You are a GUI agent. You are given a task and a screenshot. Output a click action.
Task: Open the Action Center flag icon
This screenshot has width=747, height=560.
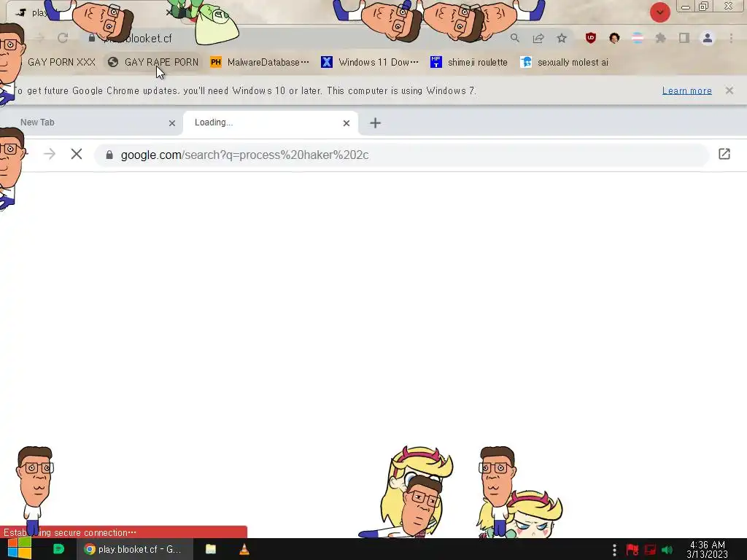[x=632, y=550]
